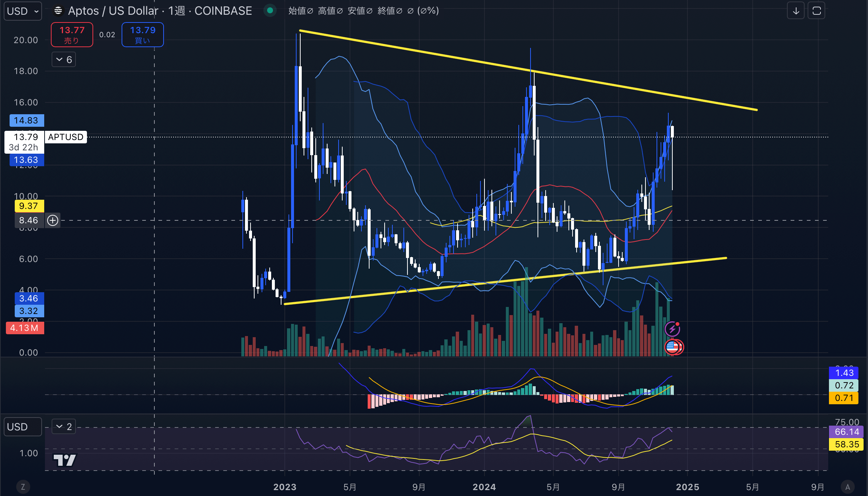The width and height of the screenshot is (868, 496).
Task: Click the plus crosshair button at 8.46
Action: point(53,220)
